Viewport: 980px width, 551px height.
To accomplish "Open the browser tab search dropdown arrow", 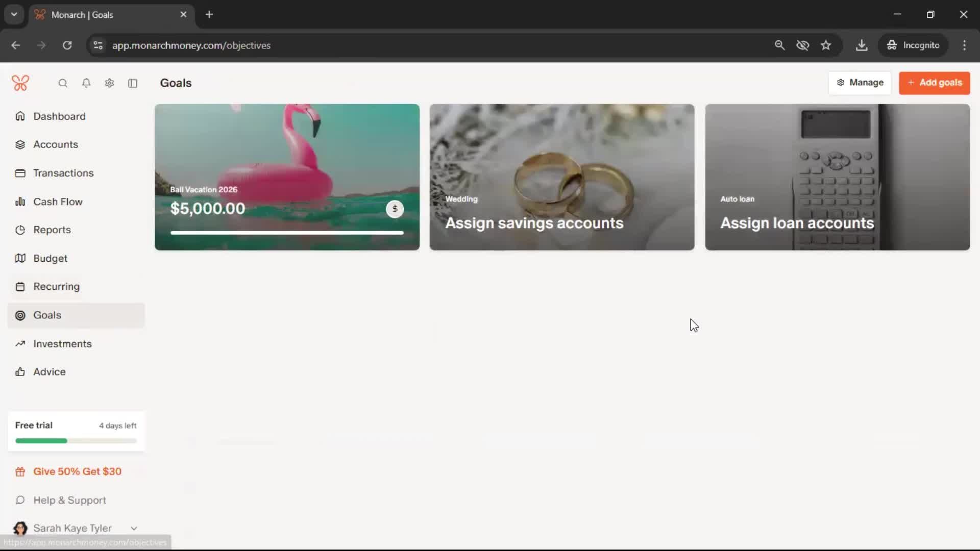I will [14, 14].
